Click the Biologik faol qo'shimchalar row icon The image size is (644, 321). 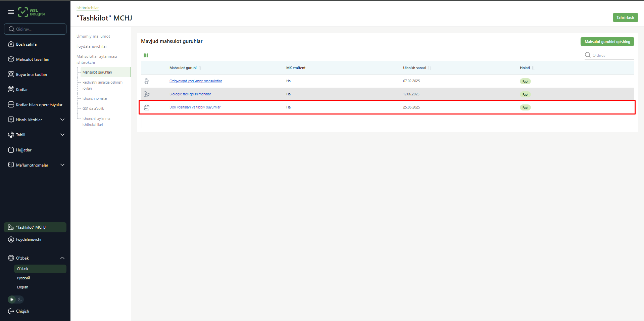pos(147,94)
